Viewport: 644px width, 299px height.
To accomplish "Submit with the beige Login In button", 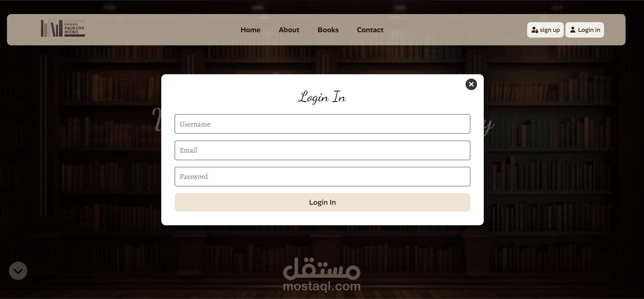I will coord(322,202).
